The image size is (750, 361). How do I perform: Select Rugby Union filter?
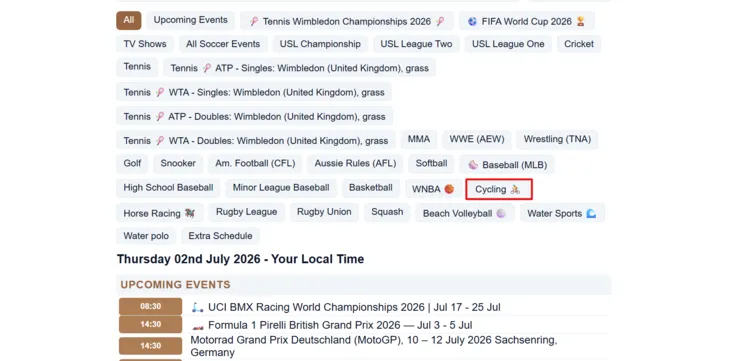pyautogui.click(x=324, y=212)
